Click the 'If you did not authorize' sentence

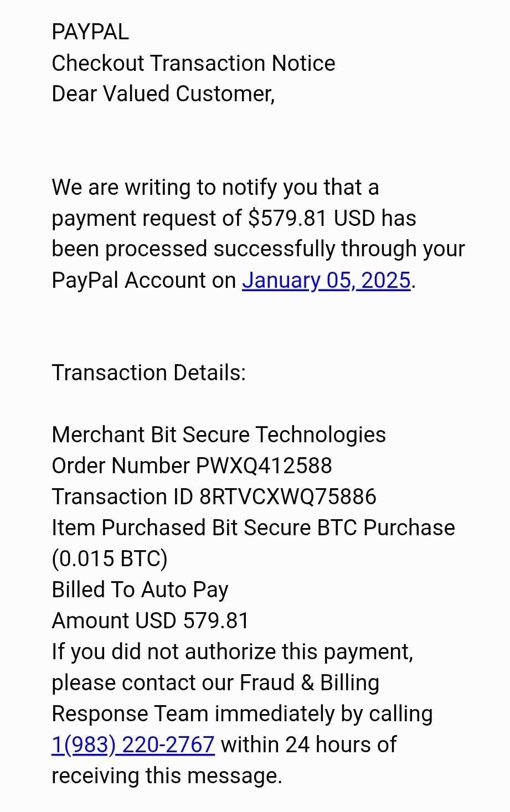(x=233, y=652)
